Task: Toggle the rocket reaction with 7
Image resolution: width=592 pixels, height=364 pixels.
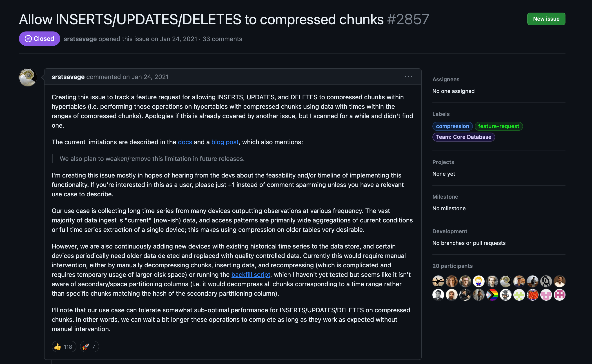Action: pyautogui.click(x=89, y=346)
